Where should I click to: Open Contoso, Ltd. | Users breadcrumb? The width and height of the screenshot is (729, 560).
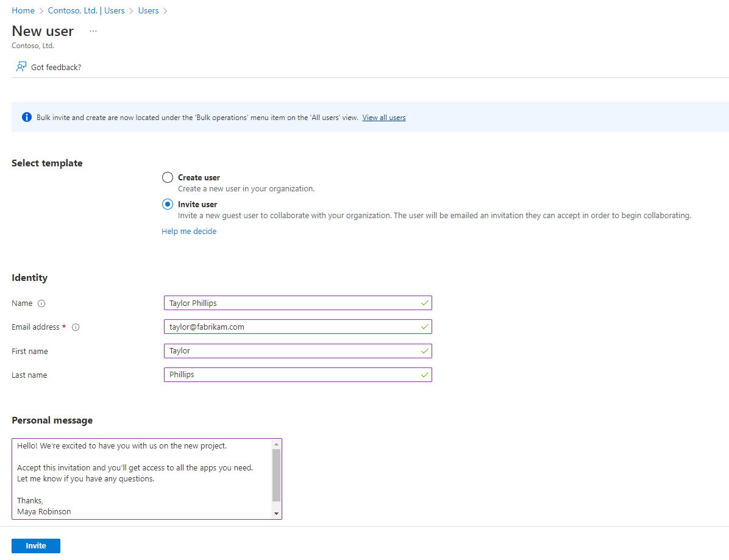[x=86, y=11]
